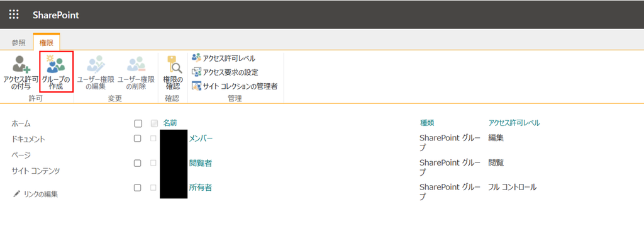This screenshot has height=233, width=644.
Task: Open アクセス許可レベル in the ribbon
Action: [224, 58]
